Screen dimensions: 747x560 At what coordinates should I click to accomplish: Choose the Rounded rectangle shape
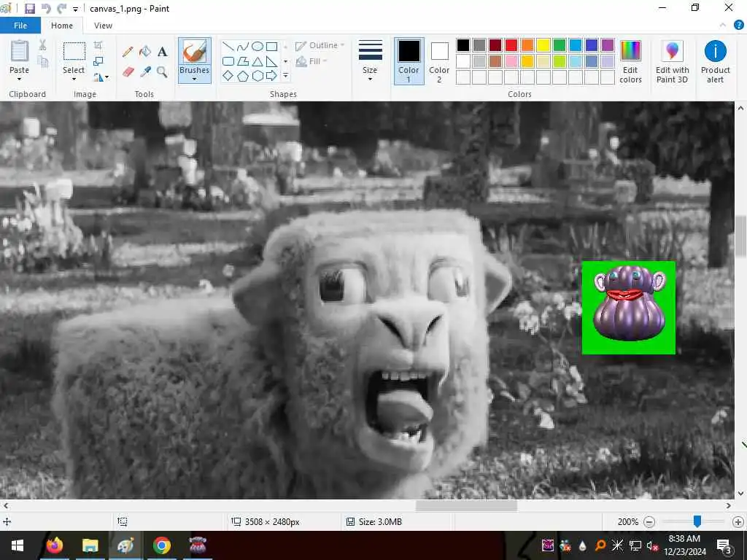pyautogui.click(x=228, y=61)
